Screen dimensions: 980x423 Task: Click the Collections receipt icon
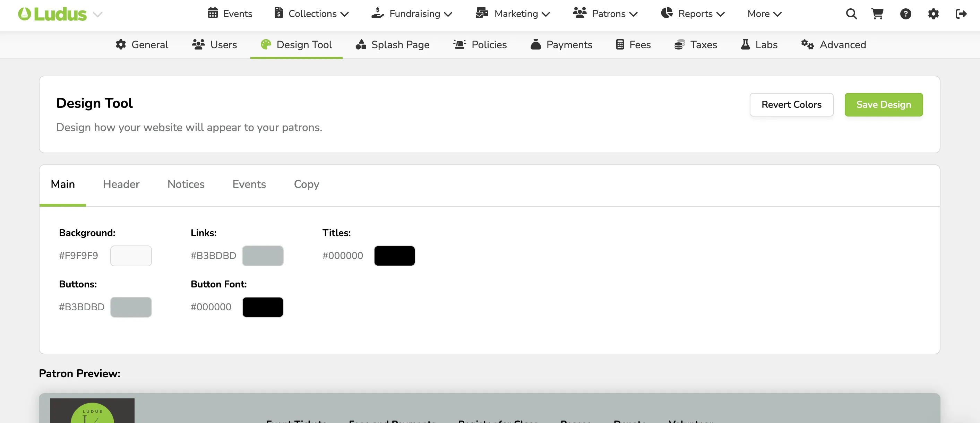[x=279, y=13]
